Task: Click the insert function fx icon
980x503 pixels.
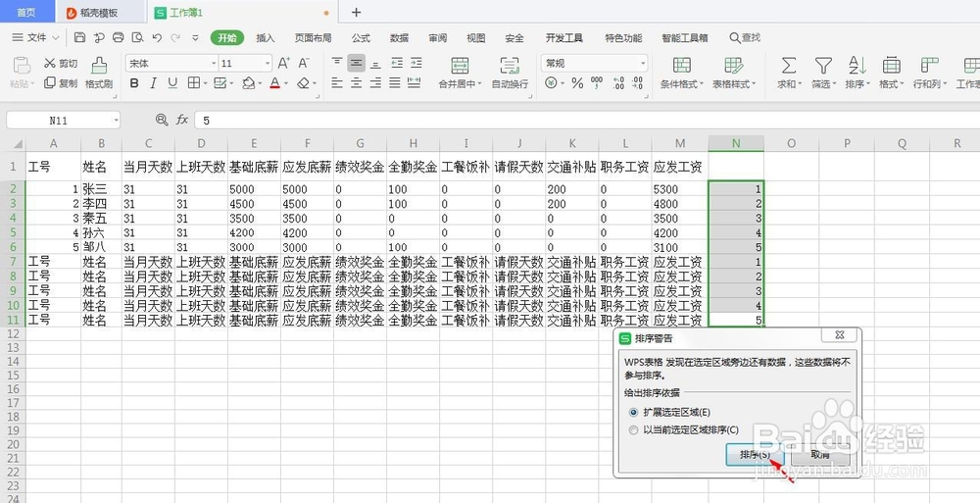Action: (x=182, y=120)
